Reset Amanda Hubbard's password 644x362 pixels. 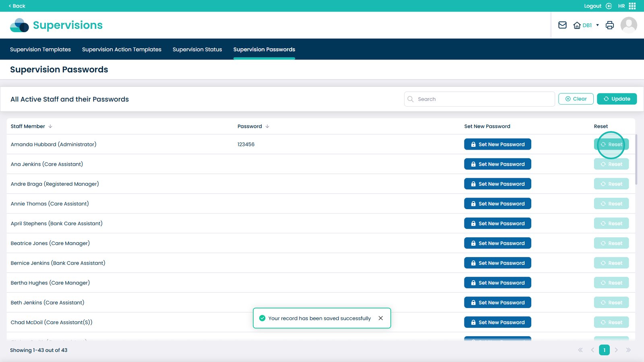pos(611,144)
